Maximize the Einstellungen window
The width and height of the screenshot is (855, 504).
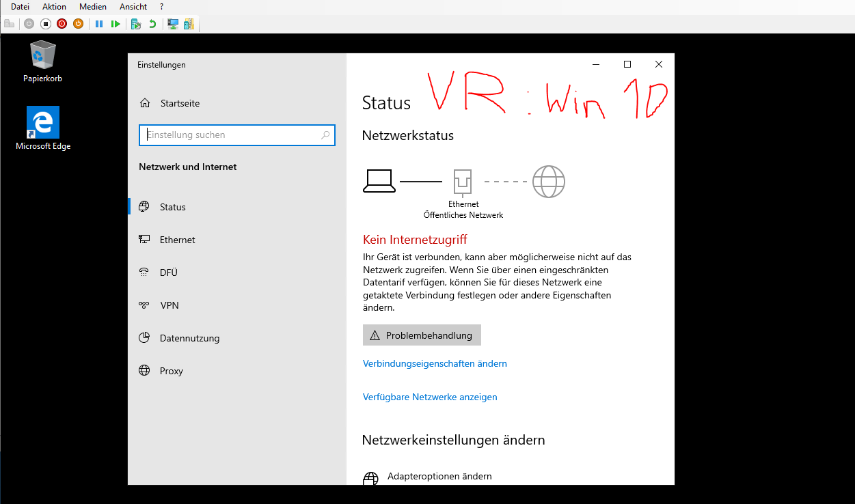pyautogui.click(x=627, y=64)
